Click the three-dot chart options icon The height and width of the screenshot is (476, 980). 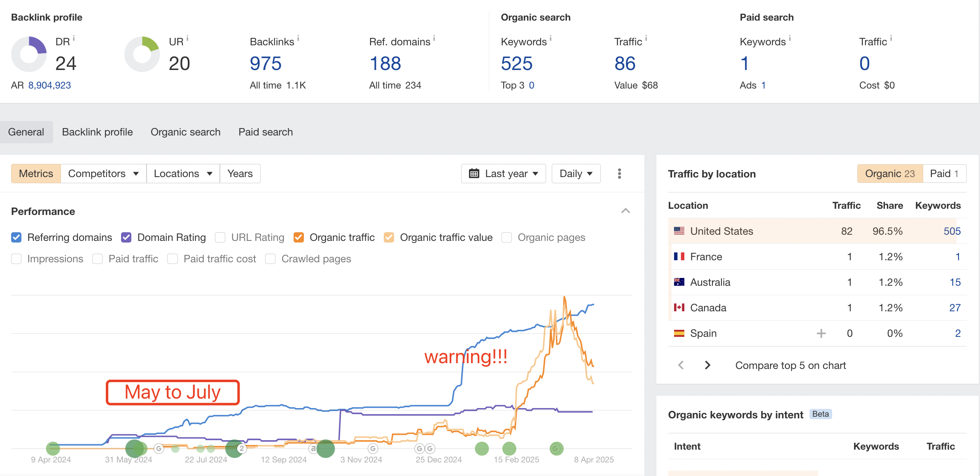619,174
